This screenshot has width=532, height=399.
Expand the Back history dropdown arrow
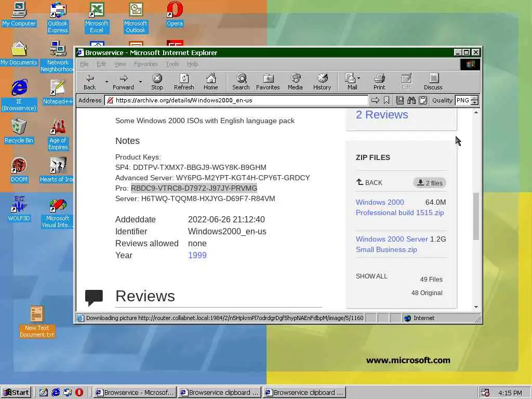(x=107, y=82)
